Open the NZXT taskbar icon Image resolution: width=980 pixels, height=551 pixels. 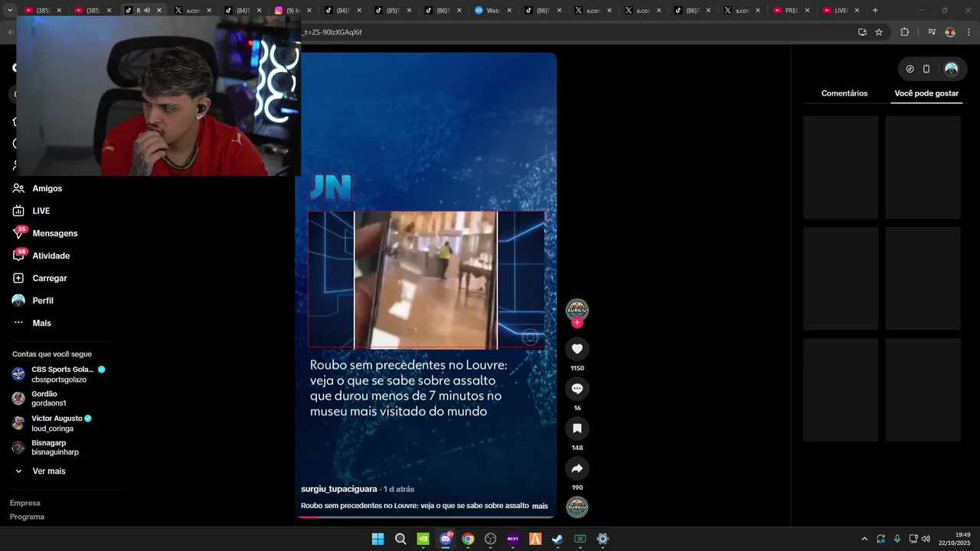(513, 539)
